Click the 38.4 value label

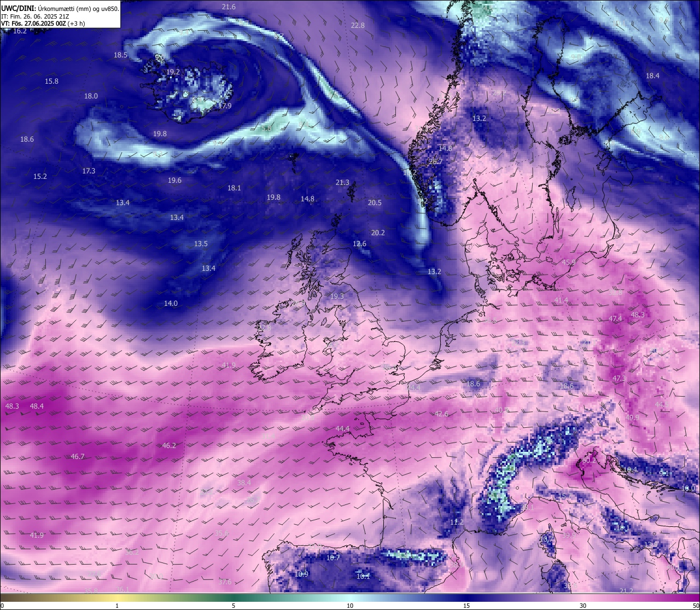coord(244,483)
